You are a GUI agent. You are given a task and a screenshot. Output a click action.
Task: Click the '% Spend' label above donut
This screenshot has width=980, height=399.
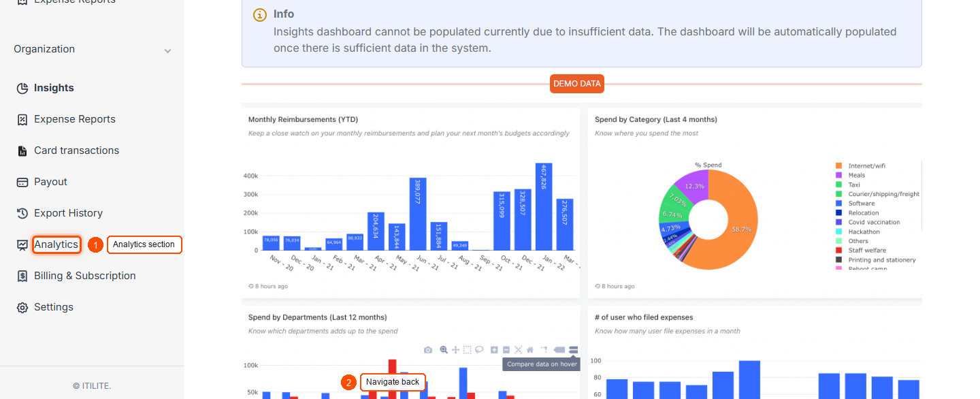click(708, 165)
